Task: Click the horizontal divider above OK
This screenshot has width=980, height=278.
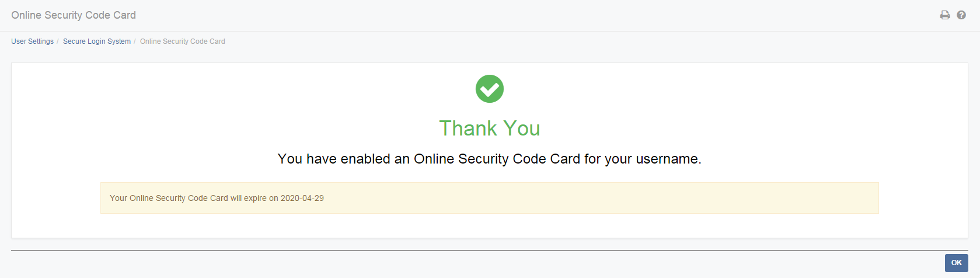Action: pos(490,251)
